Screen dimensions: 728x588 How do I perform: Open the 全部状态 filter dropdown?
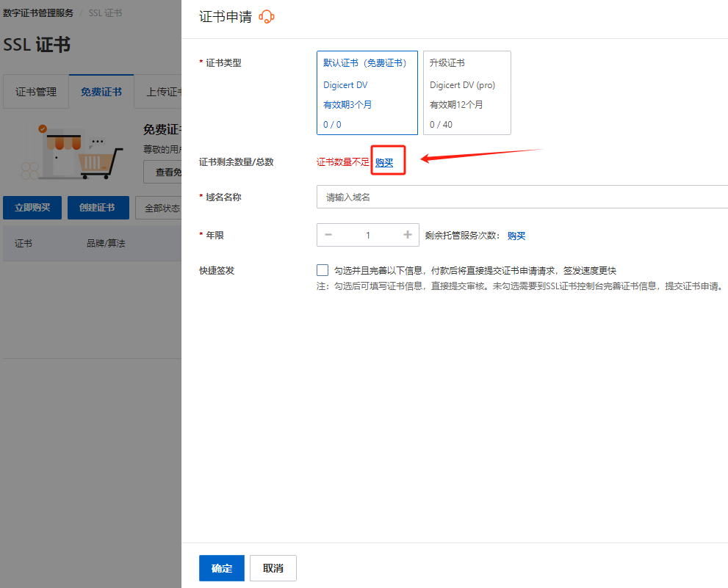point(162,208)
